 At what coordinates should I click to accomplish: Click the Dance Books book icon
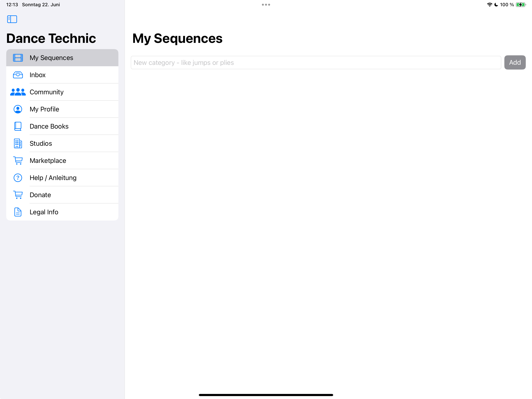click(18, 126)
